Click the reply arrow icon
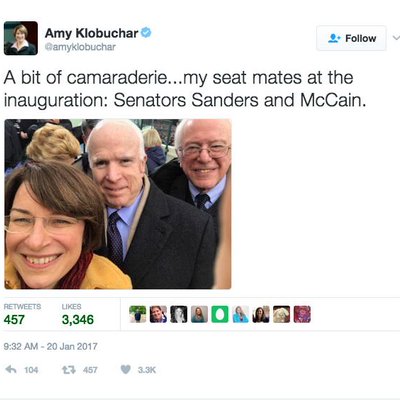Screen dimensions: 400x400 coord(11,369)
